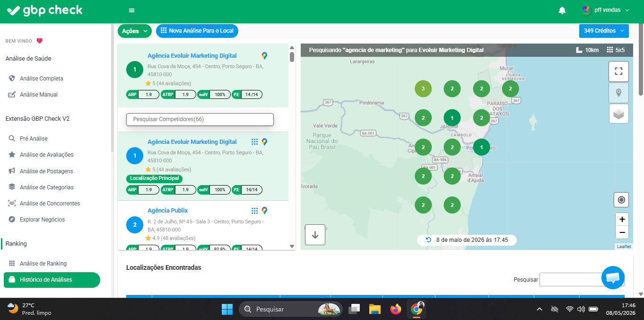This screenshot has height=320, width=644.
Task: Open the first Agência Evoluir Marketing Digital title
Action: [x=192, y=56]
